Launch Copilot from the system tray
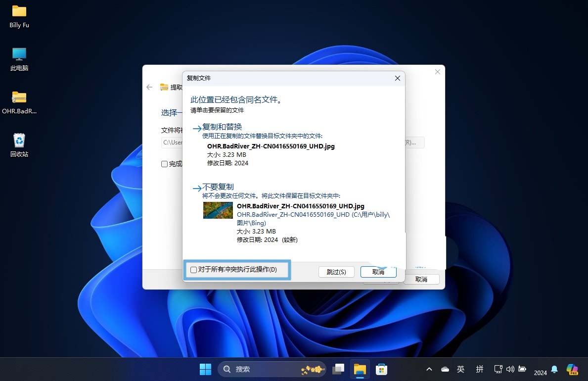The image size is (588, 381). click(572, 369)
